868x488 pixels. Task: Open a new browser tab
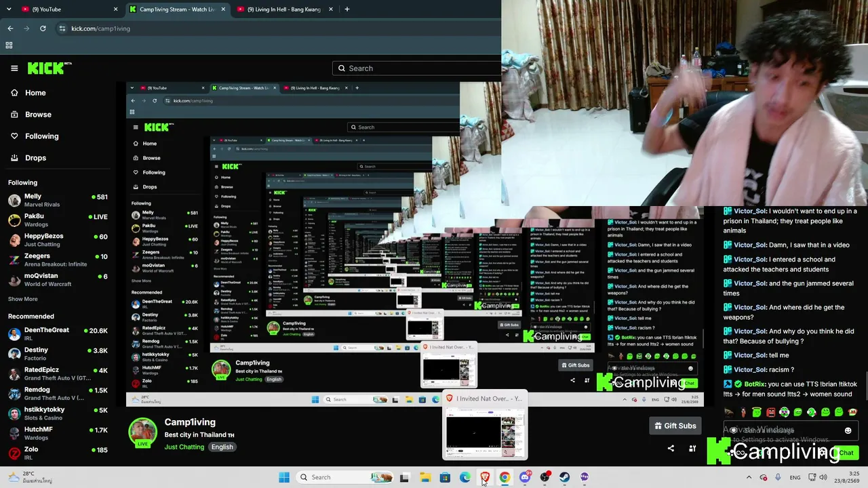347,9
